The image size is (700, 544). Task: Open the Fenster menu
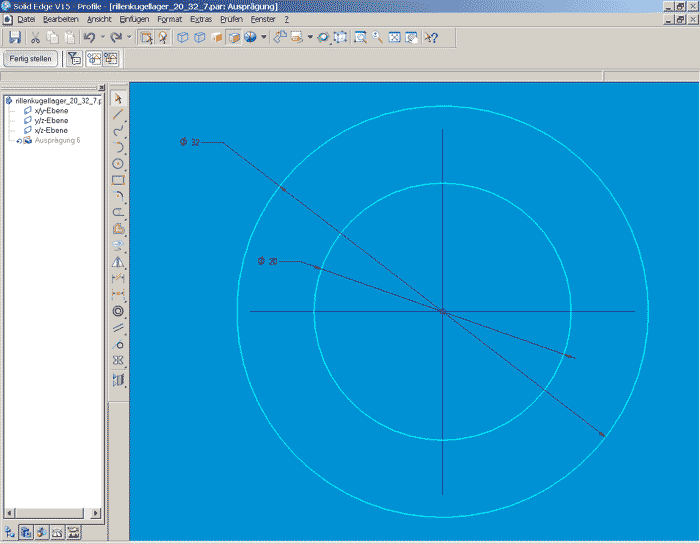263,19
